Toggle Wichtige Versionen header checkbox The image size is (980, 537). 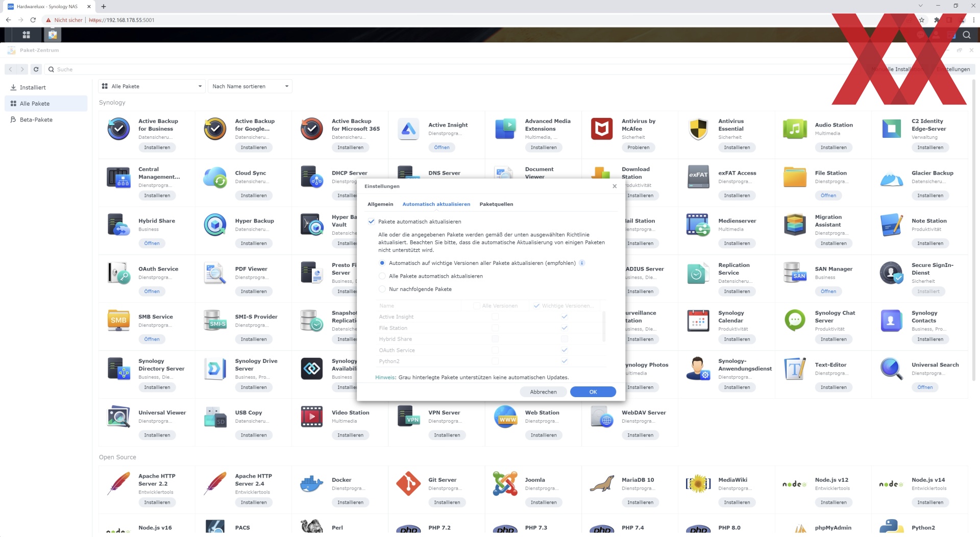(x=536, y=306)
